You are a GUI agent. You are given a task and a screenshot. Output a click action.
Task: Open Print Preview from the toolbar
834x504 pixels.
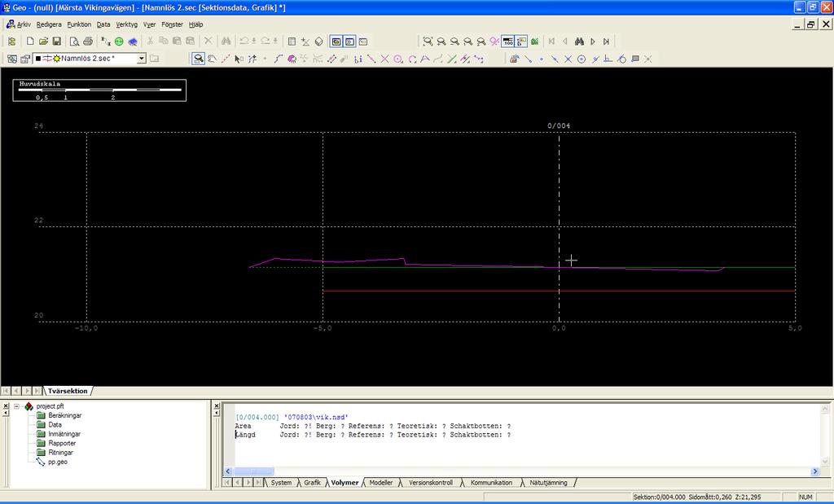pyautogui.click(x=74, y=42)
